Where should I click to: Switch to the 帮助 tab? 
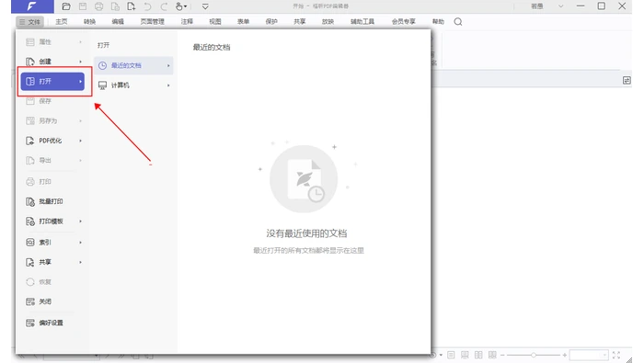click(x=438, y=22)
